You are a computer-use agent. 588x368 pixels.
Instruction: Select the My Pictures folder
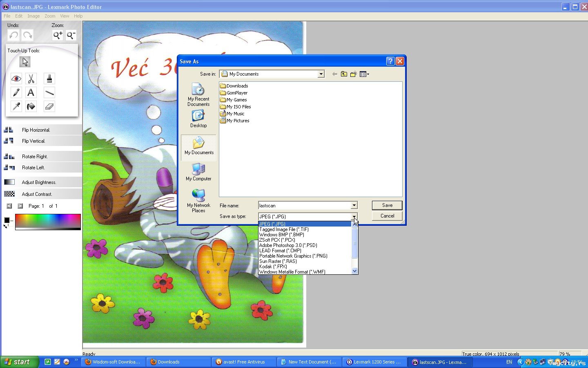tap(234, 121)
